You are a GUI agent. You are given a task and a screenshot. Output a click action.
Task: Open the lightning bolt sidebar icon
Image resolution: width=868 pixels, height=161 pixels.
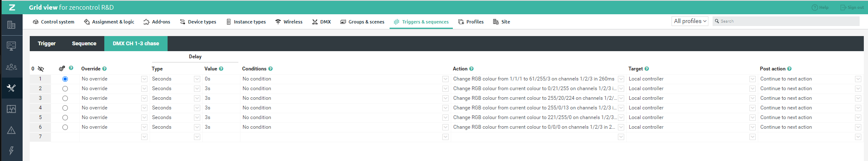[x=11, y=151]
